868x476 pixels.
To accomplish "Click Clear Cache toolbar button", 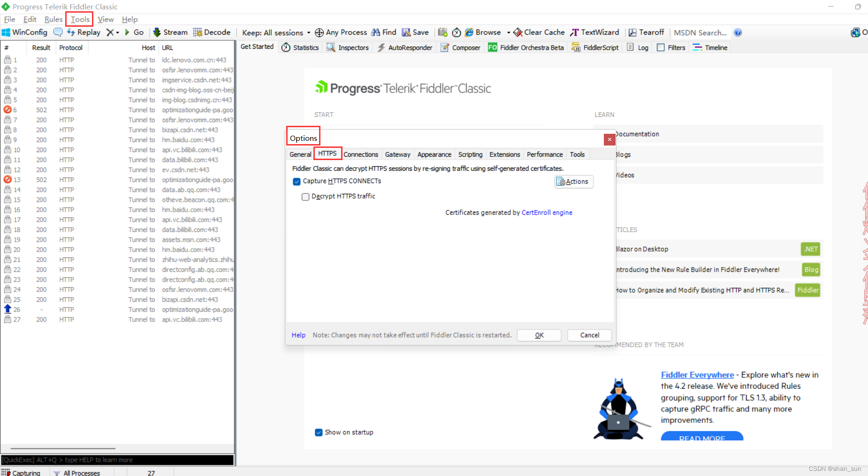I will click(539, 32).
